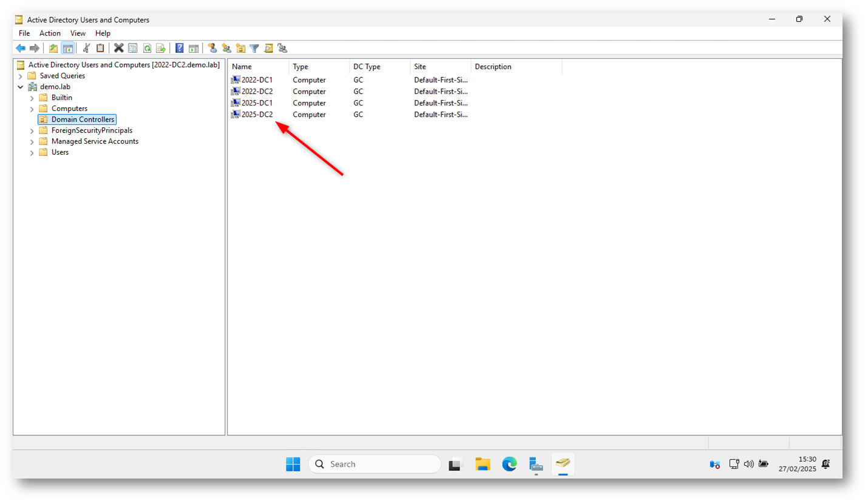Screen dimensions: 868x504
Task: Open Properties from the toolbar
Action: (x=132, y=48)
